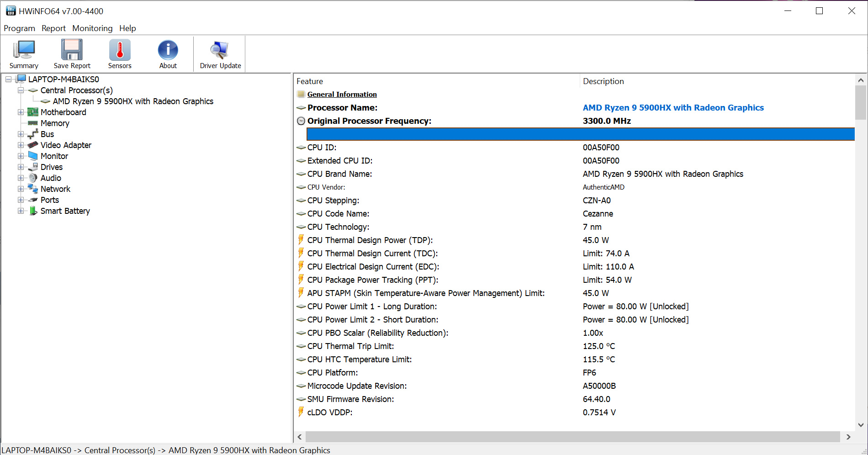This screenshot has width=868, height=455.
Task: Select the SMU Firmware Revision row
Action: (574, 399)
